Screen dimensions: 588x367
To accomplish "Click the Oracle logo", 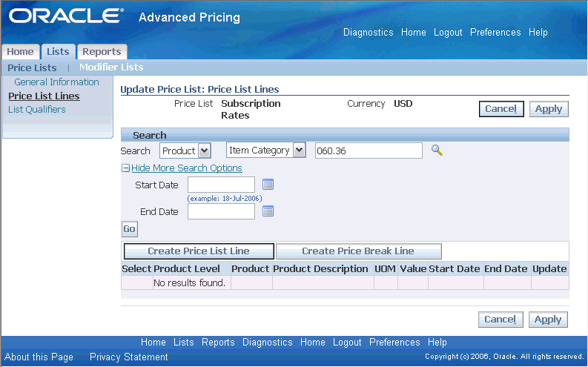I will 67,16.
